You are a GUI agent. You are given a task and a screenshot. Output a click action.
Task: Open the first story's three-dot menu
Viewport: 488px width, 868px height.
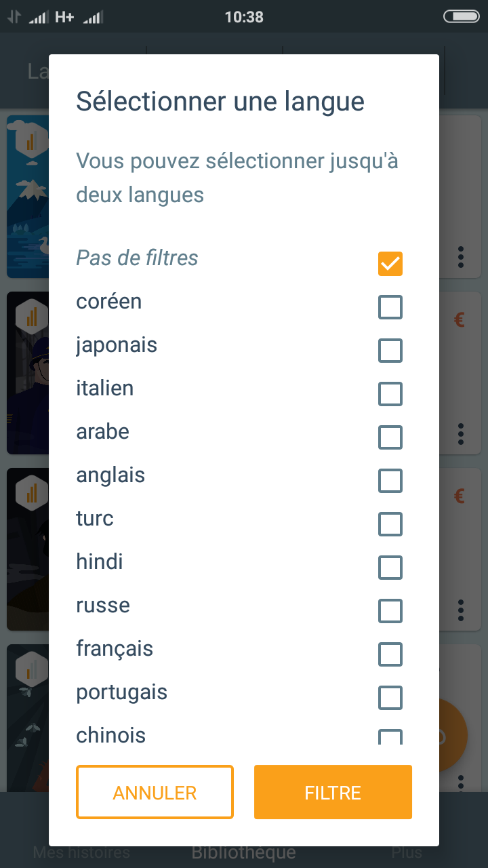[461, 257]
